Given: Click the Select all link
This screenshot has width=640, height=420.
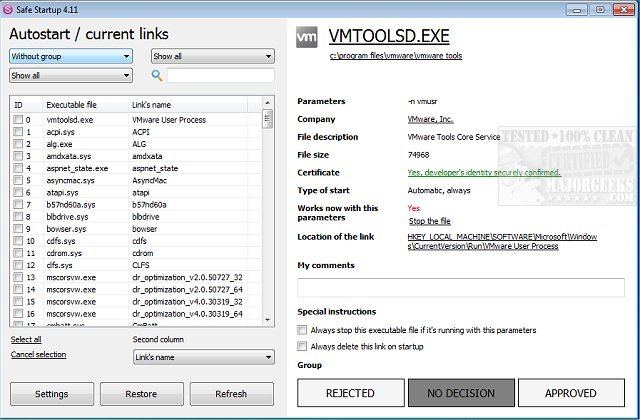Looking at the screenshot, I should coord(26,339).
